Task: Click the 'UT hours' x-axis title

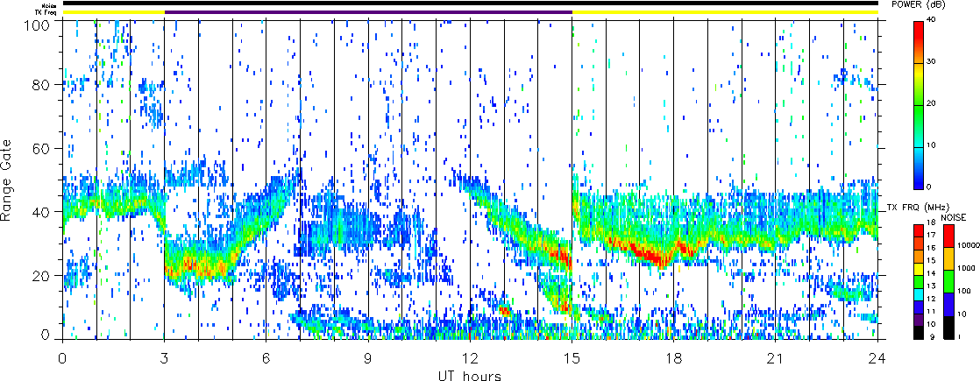Action: tap(469, 375)
